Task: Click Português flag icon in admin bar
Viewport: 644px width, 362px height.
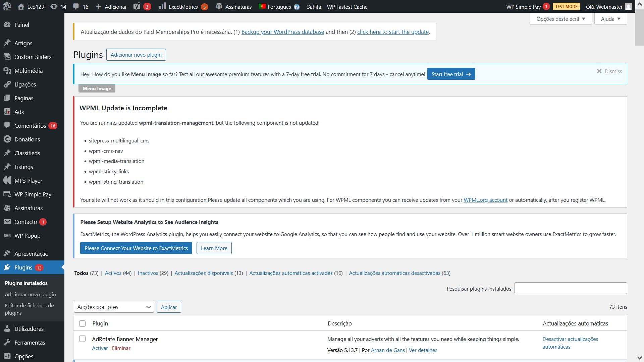Action: pyautogui.click(x=262, y=6)
